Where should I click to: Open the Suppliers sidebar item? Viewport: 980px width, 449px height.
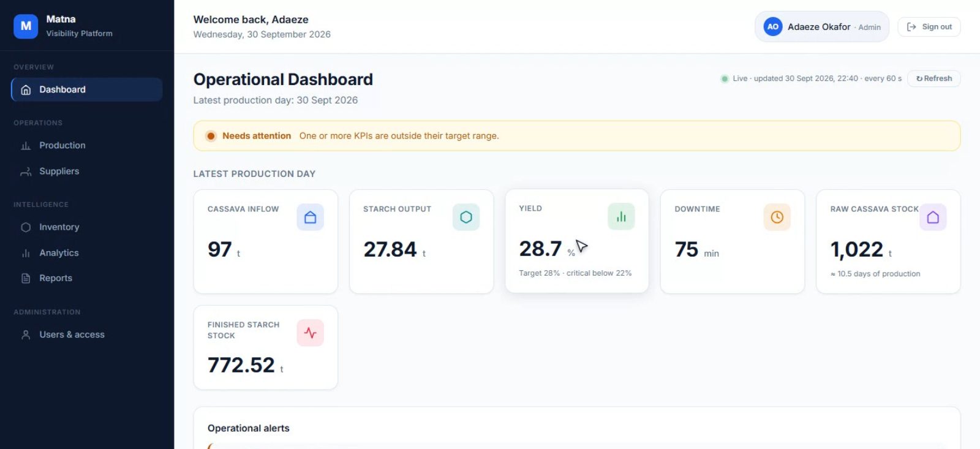point(87,172)
